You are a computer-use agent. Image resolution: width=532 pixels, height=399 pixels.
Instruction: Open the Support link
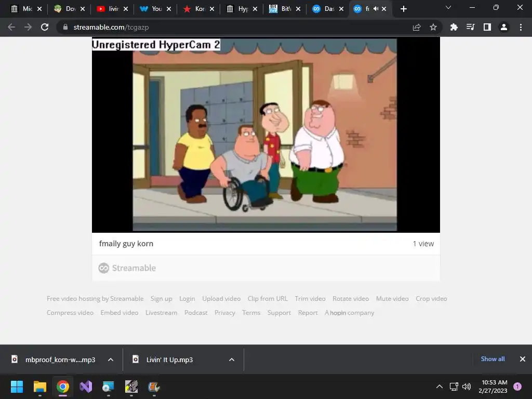pyautogui.click(x=279, y=313)
